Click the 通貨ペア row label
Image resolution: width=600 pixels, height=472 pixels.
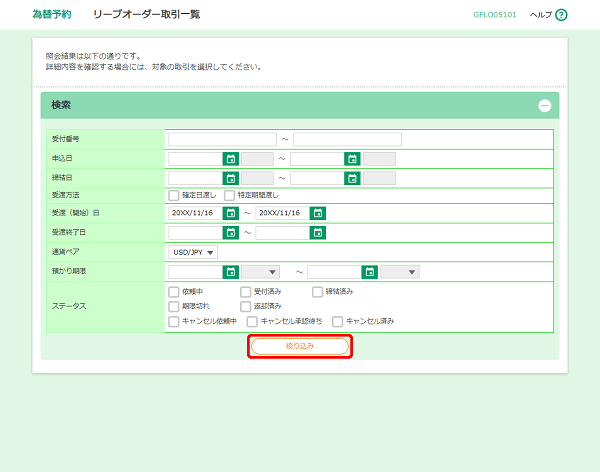point(65,252)
